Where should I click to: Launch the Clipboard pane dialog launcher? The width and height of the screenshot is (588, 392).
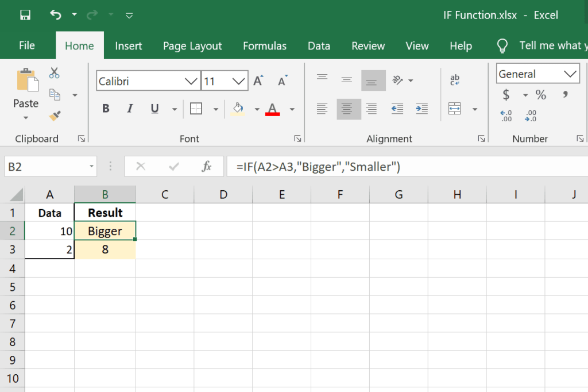pos(82,139)
